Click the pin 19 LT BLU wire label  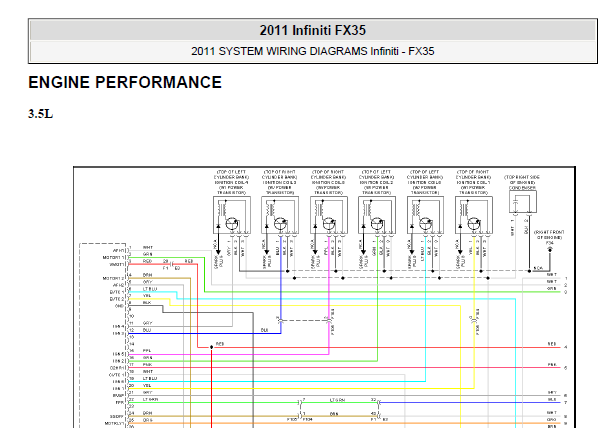pos(150,379)
